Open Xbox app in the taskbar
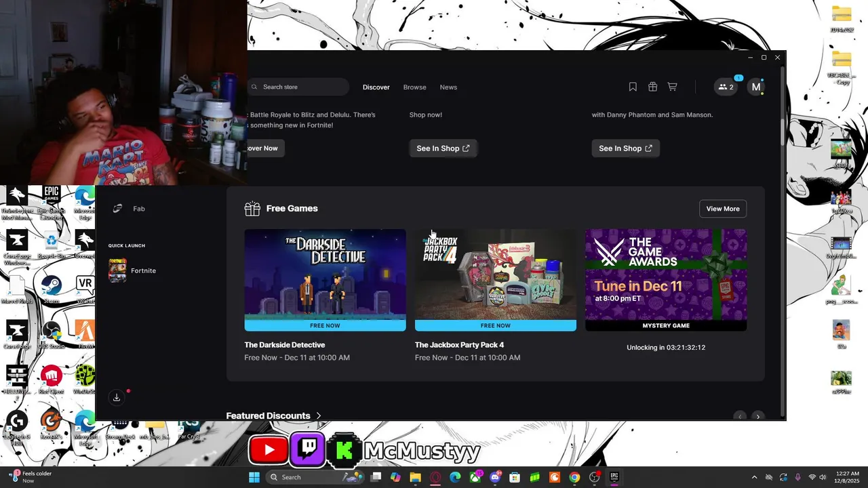This screenshot has height=488, width=868. [475, 477]
